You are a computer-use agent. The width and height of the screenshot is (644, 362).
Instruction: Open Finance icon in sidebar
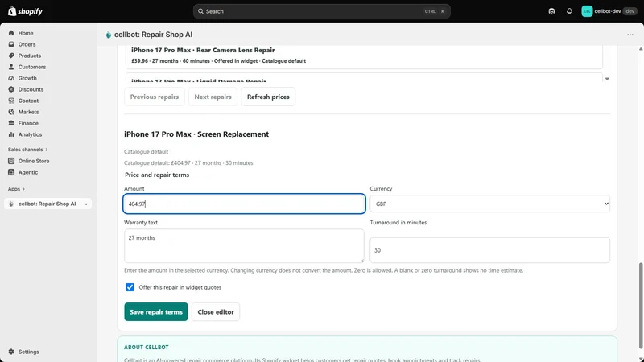point(11,123)
